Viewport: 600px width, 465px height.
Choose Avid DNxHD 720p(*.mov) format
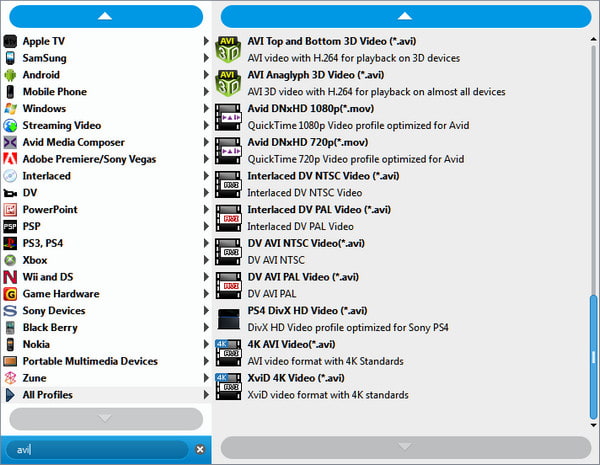[402, 150]
